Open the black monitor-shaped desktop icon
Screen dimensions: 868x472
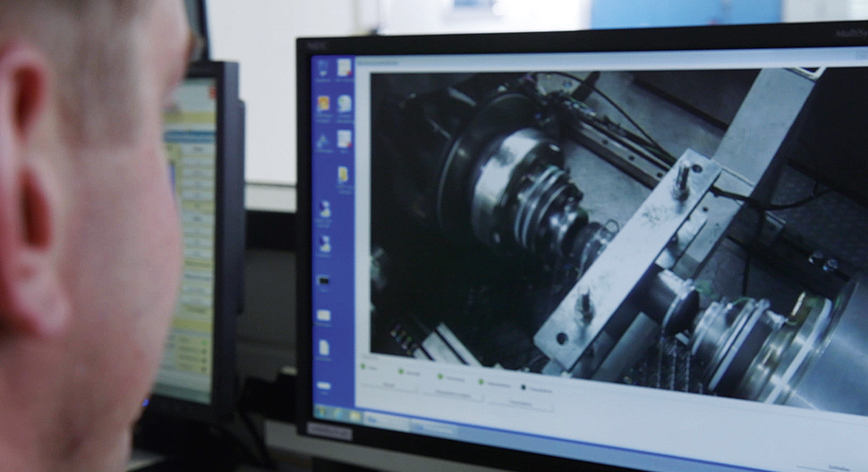pos(324,281)
